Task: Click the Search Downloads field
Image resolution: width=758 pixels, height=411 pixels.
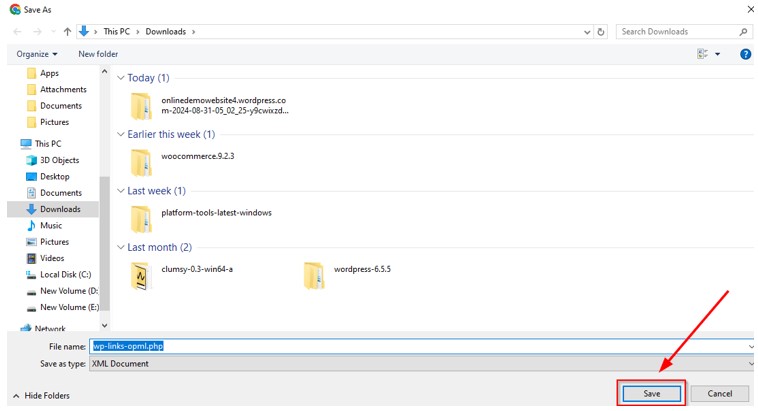Action: (679, 32)
